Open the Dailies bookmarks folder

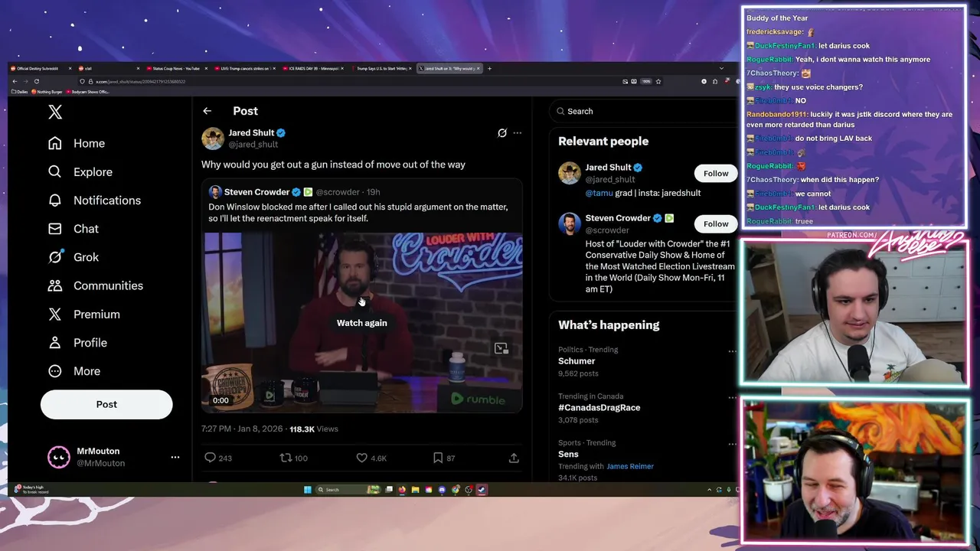pos(20,92)
